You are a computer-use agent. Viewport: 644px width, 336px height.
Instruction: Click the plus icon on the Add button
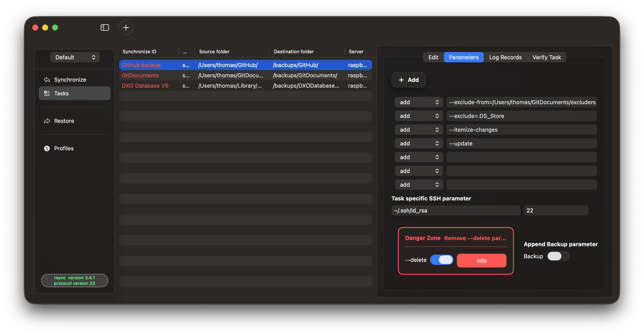[x=401, y=80]
